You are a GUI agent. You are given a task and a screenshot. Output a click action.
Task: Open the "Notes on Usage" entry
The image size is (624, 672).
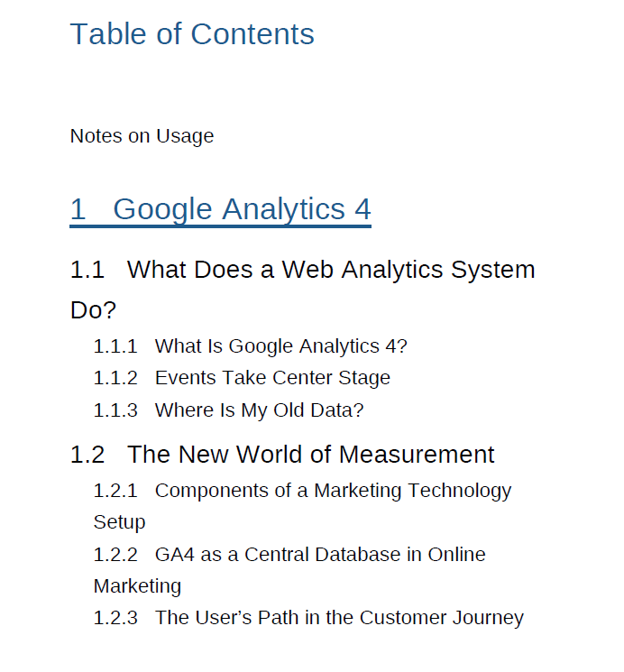pyautogui.click(x=142, y=136)
